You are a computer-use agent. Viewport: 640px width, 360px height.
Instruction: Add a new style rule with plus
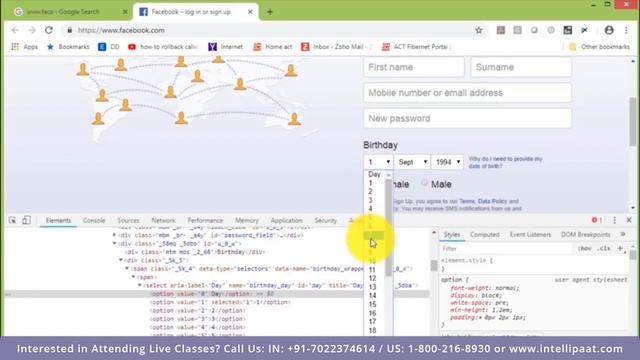click(620, 248)
